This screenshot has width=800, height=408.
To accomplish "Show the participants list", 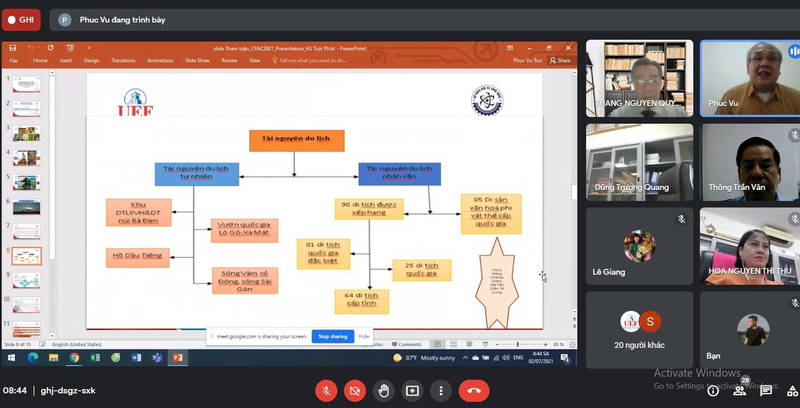I will pos(740,390).
